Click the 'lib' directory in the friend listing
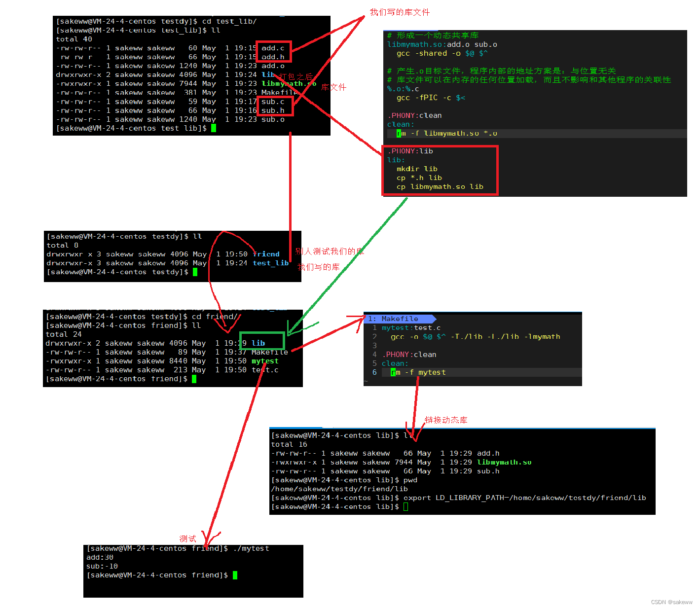The image size is (700, 609). [x=258, y=343]
